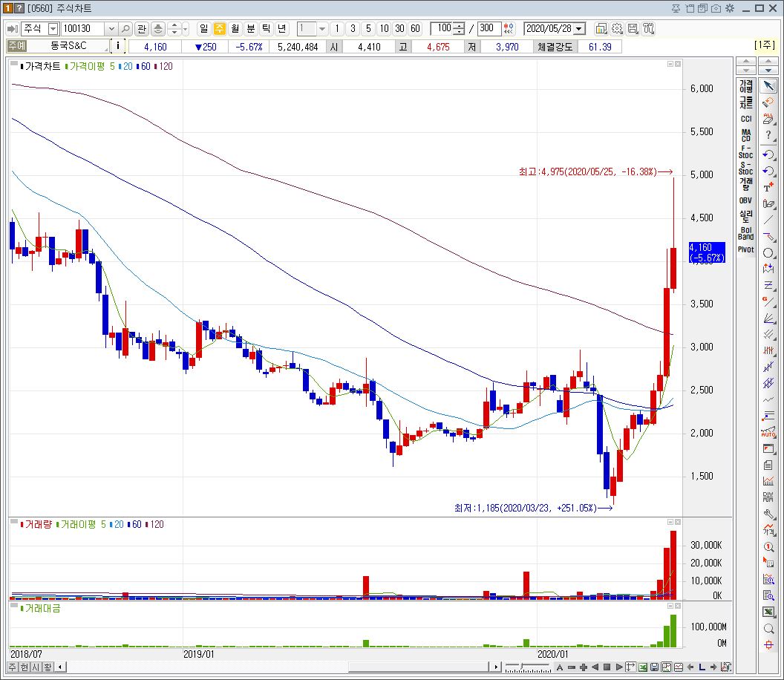The width and height of the screenshot is (784, 680).
Task: Click the save chart layout icon
Action: [633, 28]
